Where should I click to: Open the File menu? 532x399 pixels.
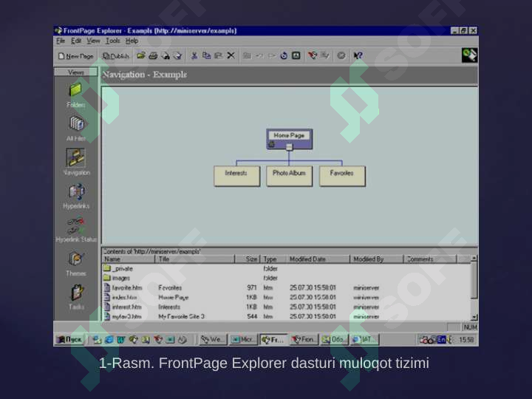61,41
